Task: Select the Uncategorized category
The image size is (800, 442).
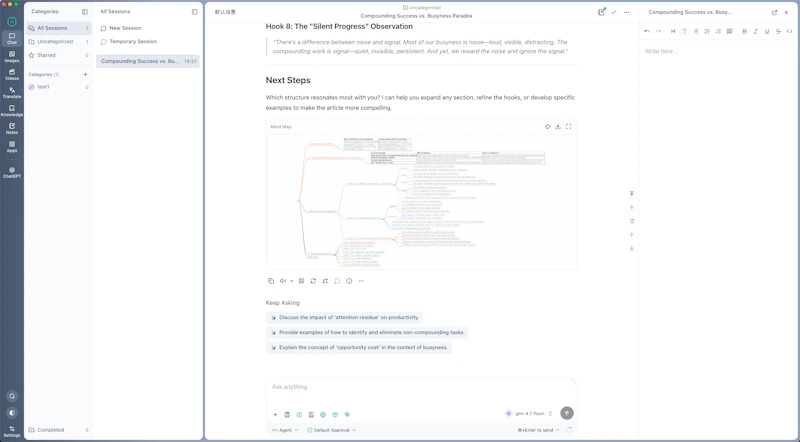Action: pyautogui.click(x=59, y=41)
